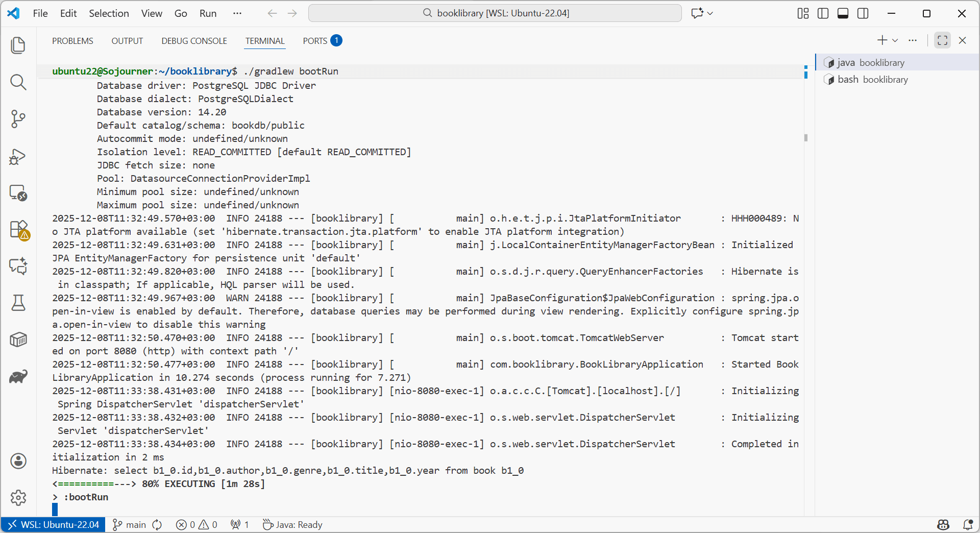The image size is (980, 533).
Task: Toggle the bottom Panel layout button
Action: click(843, 13)
